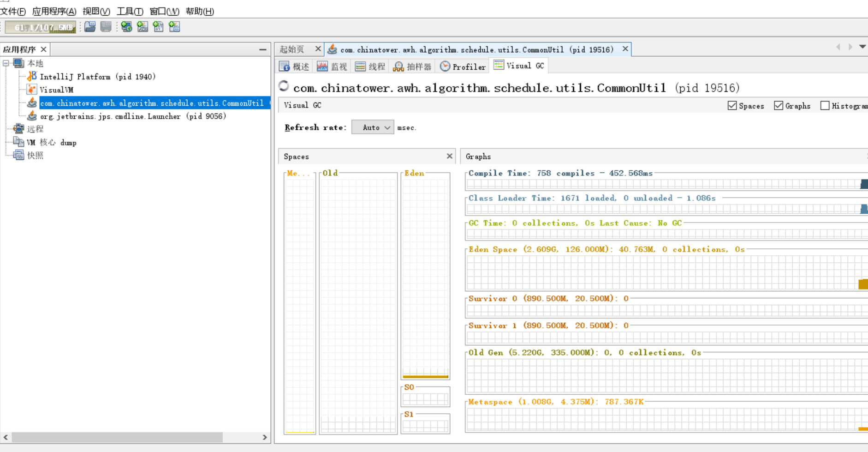
Task: Select the VisualVM tree entry
Action: coord(56,90)
